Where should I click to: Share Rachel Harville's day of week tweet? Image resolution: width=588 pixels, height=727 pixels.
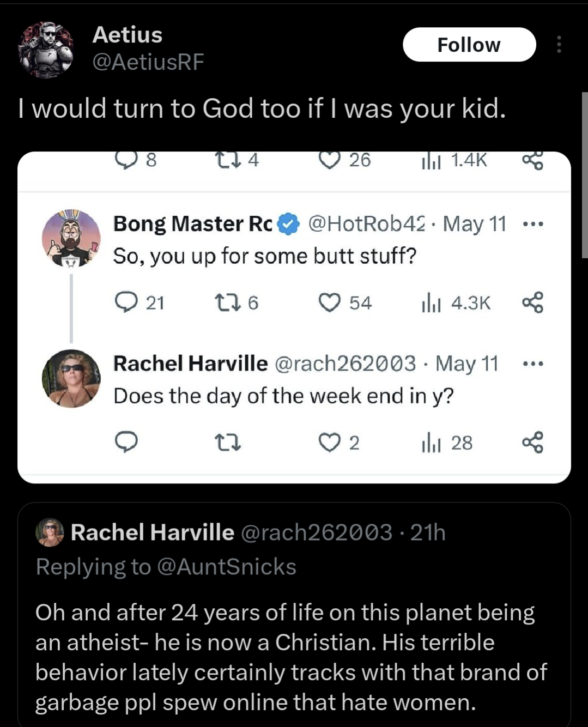click(x=532, y=443)
